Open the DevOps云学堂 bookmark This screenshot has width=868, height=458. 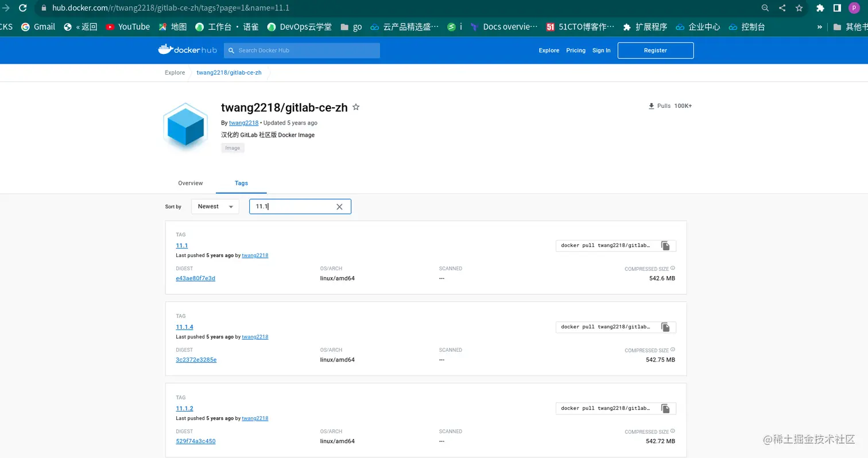click(299, 27)
